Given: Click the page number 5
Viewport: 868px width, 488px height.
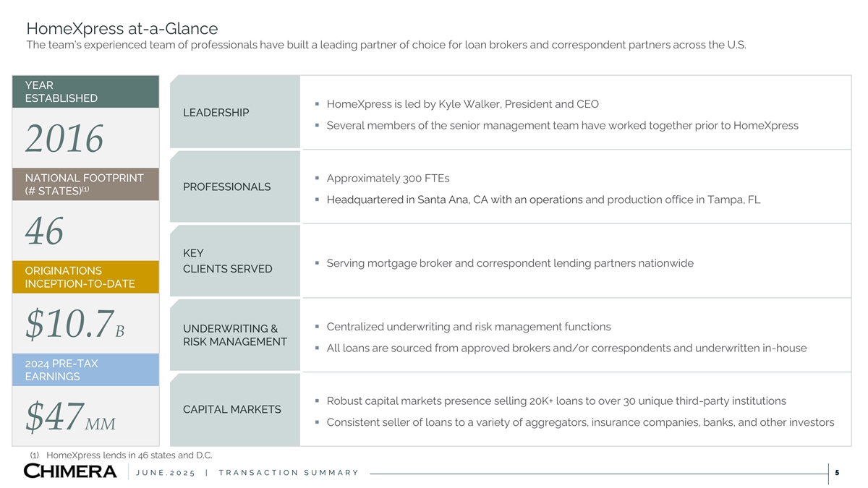Looking at the screenshot, I should pyautogui.click(x=837, y=473).
